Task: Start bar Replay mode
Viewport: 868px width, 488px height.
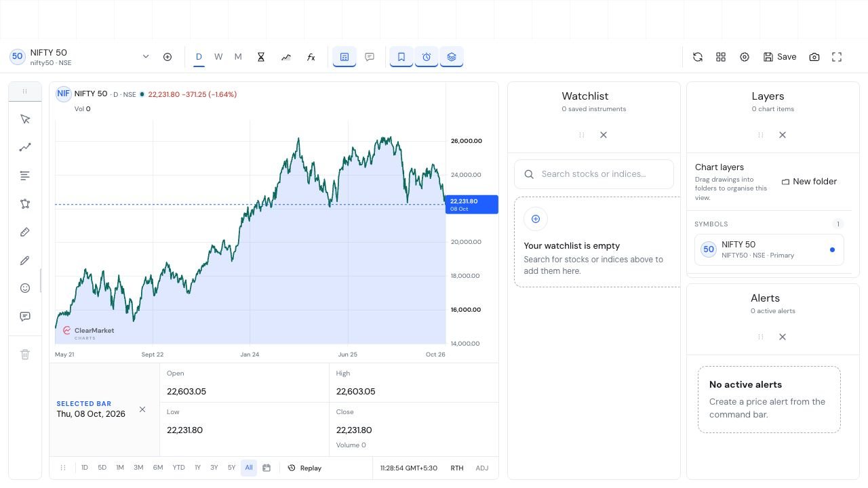Action: point(304,468)
